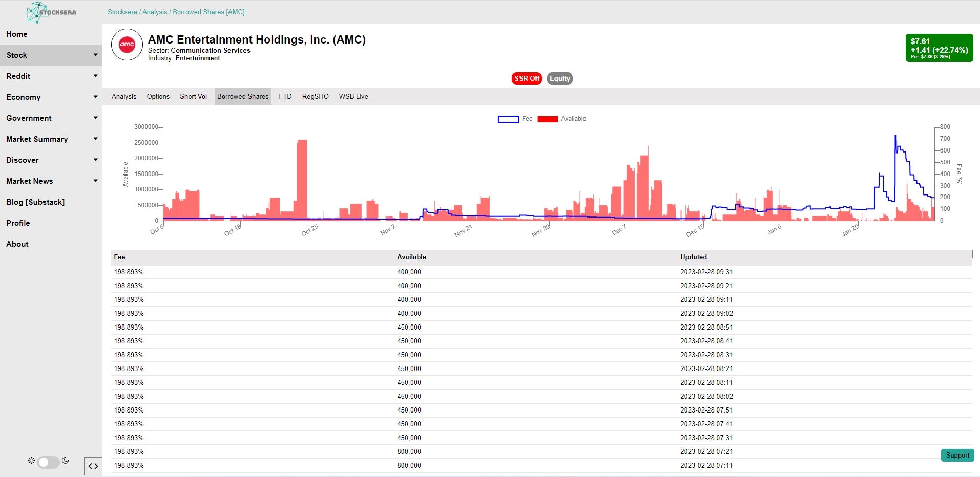Click the Updated column header

click(694, 257)
